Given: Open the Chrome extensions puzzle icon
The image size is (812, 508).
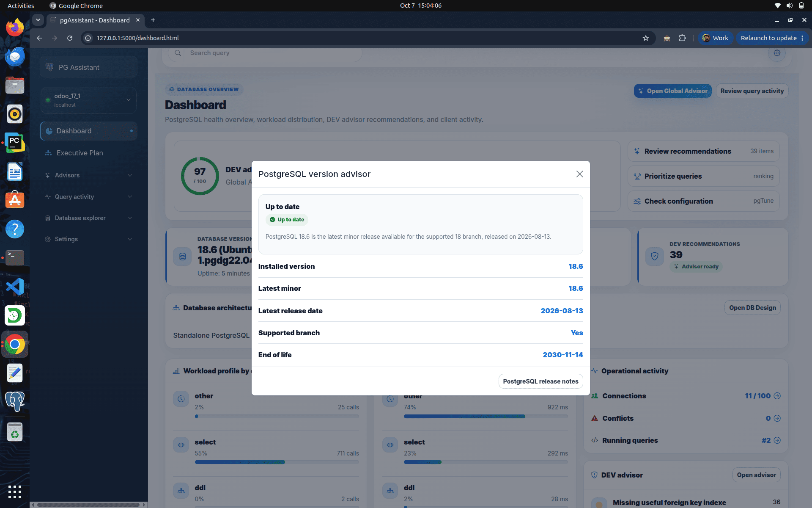Looking at the screenshot, I should 682,38.
